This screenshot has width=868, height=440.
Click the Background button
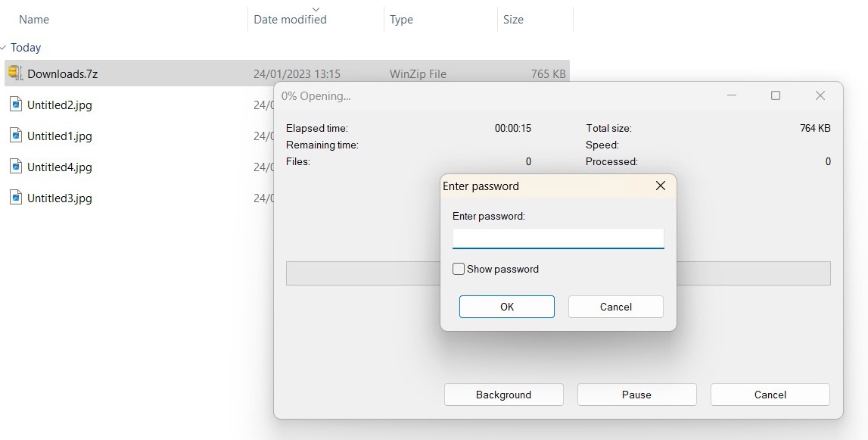click(503, 395)
